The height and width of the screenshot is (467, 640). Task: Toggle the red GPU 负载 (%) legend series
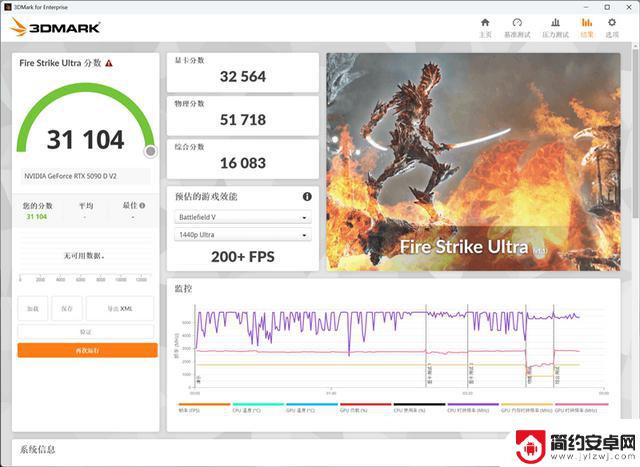tap(366, 408)
